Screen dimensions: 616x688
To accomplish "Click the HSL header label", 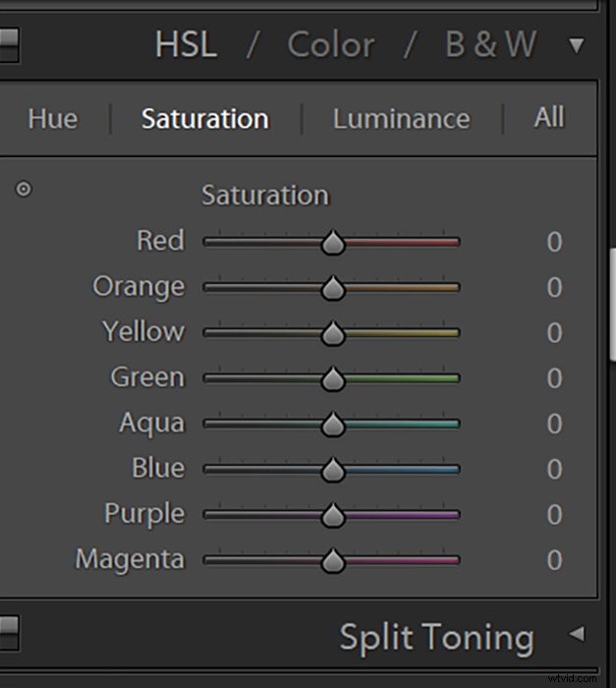I will [x=186, y=45].
